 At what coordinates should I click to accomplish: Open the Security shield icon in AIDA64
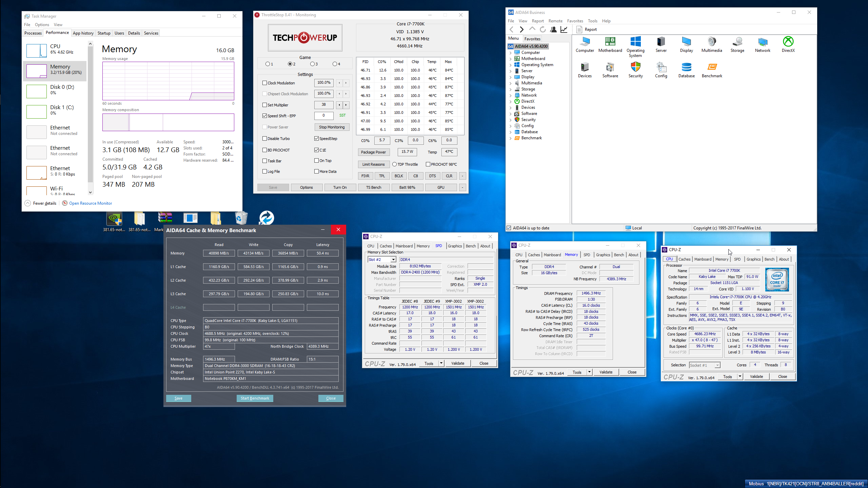635,67
